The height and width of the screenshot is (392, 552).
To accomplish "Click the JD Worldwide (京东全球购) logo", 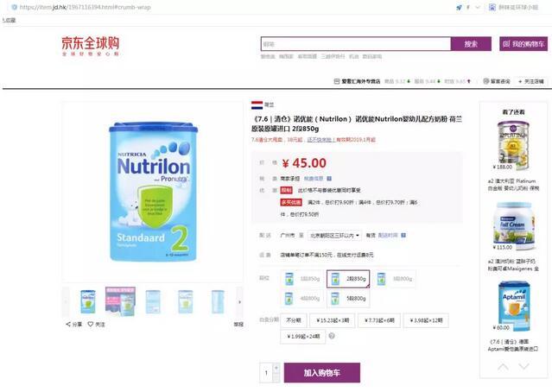I will [91, 46].
